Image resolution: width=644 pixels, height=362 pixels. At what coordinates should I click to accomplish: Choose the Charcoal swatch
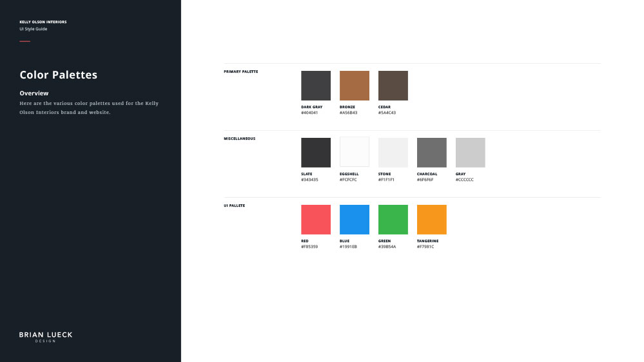(x=432, y=152)
